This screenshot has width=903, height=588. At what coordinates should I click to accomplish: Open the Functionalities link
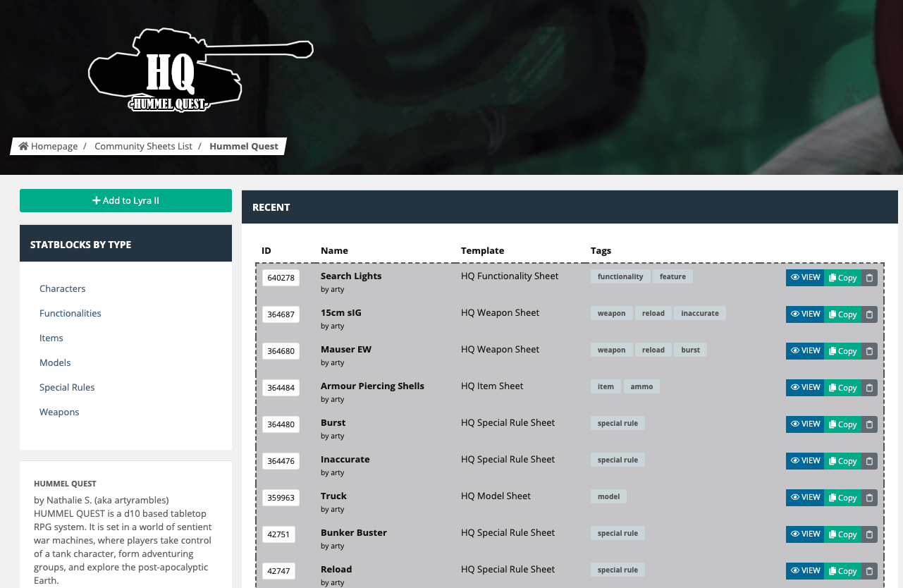70,313
